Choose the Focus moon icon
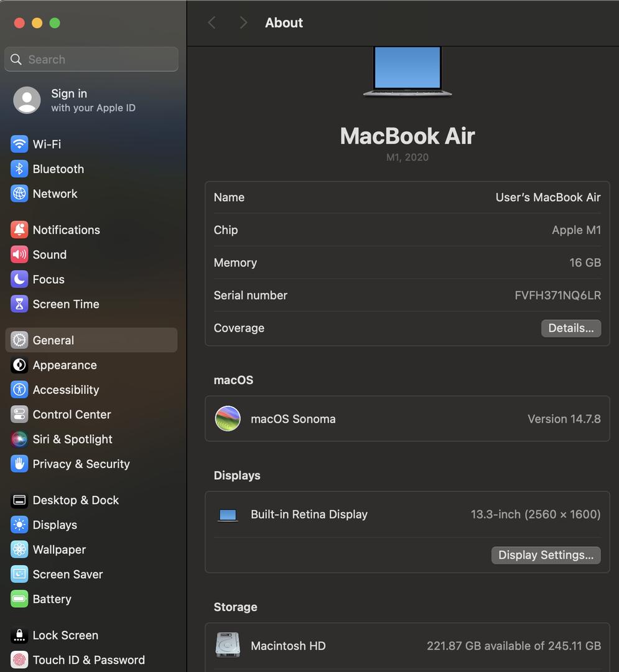The width and height of the screenshot is (619, 672). tap(19, 279)
